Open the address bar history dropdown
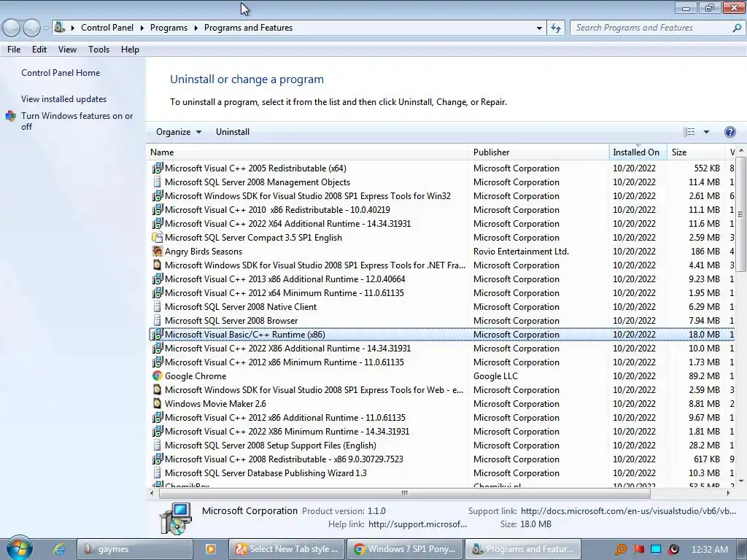Image resolution: width=747 pixels, height=560 pixels. [539, 28]
